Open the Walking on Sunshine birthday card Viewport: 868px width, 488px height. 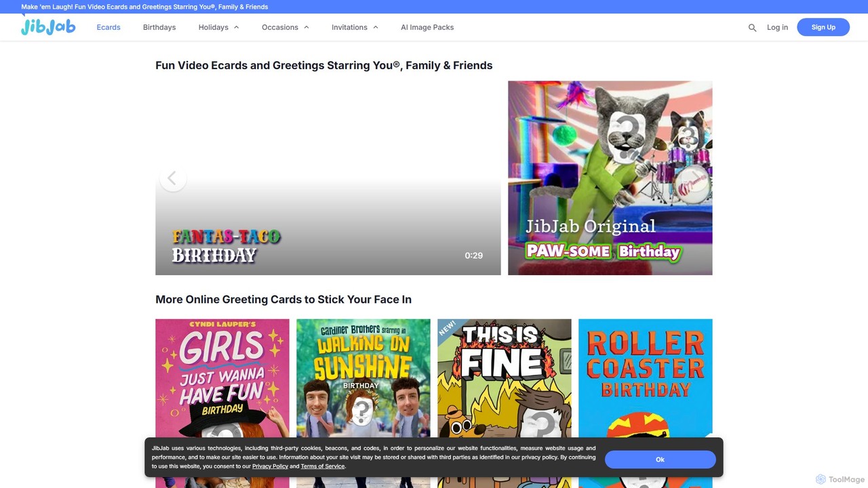coord(363,403)
